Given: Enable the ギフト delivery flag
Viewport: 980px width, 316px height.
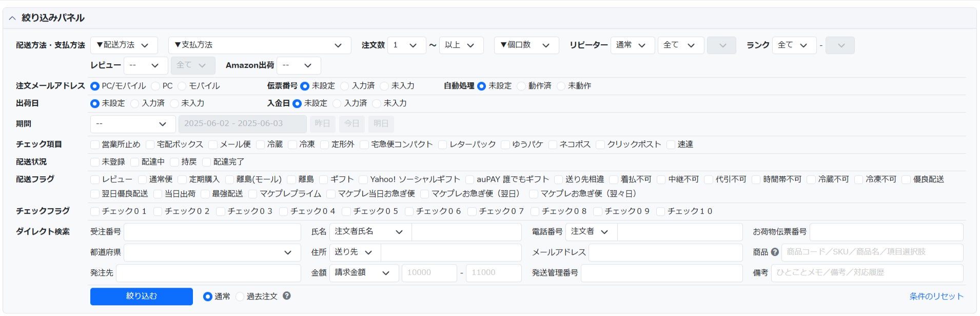Looking at the screenshot, I should tap(324, 179).
